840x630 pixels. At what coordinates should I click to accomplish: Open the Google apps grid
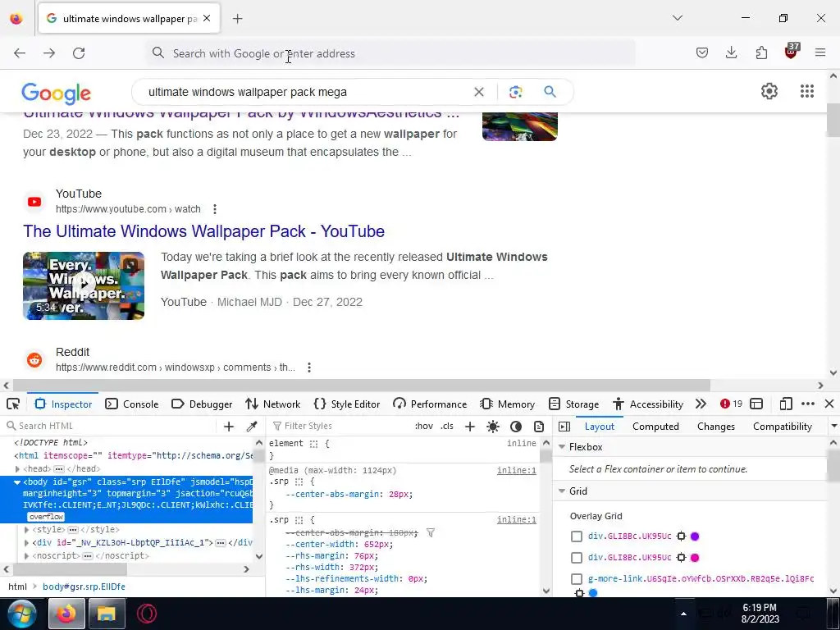click(807, 91)
